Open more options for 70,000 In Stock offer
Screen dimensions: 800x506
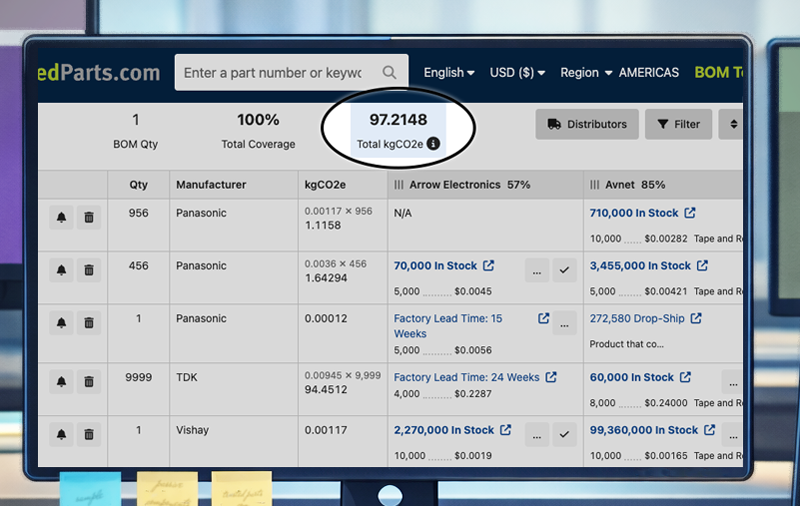(537, 270)
